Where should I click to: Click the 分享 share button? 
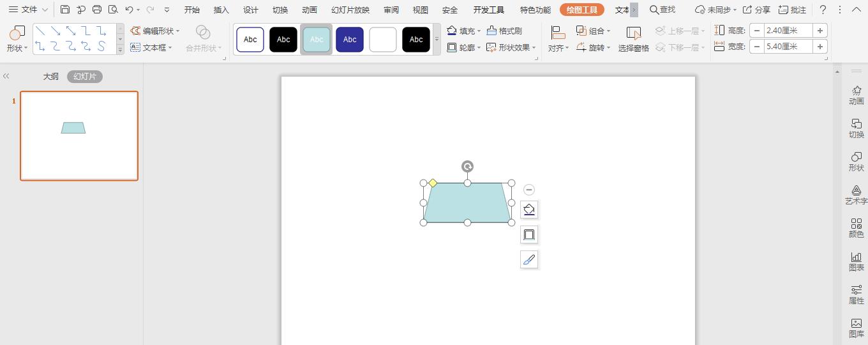(x=756, y=10)
